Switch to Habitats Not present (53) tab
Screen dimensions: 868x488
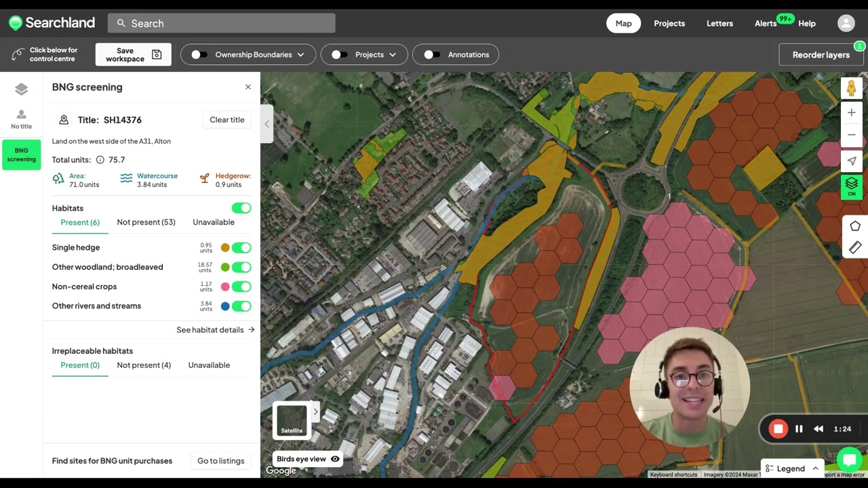click(x=146, y=222)
